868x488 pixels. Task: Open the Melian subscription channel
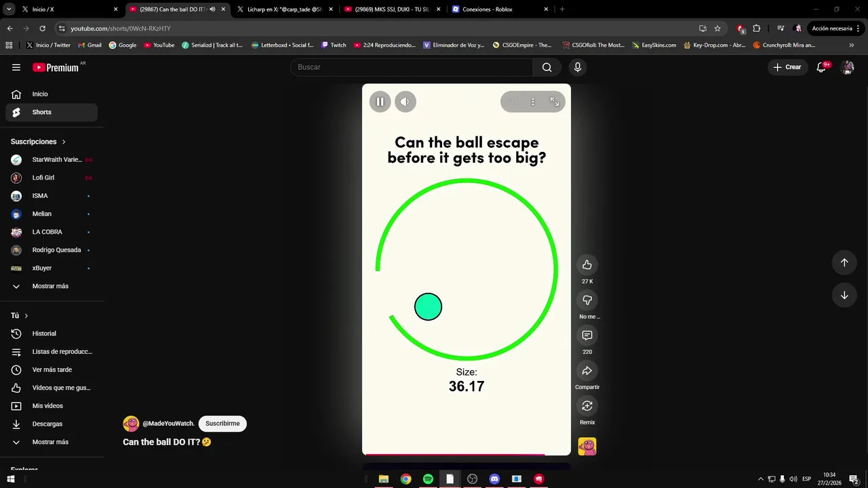coord(52,213)
